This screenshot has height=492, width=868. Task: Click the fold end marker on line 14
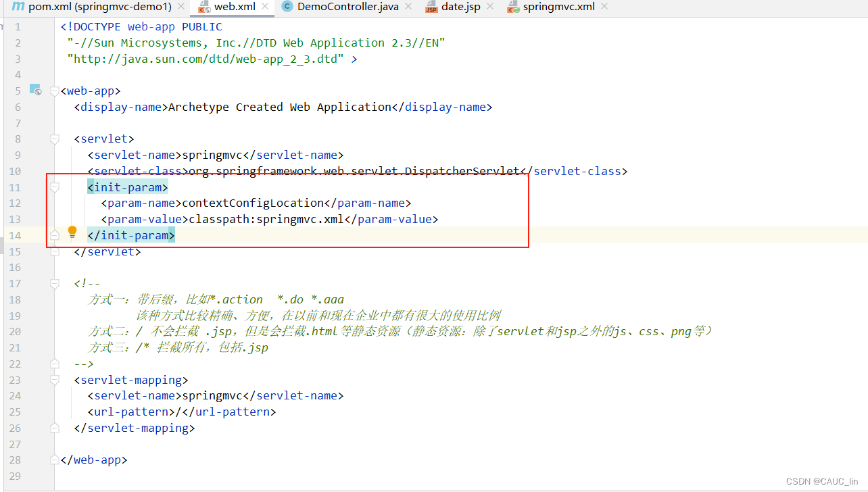[55, 235]
